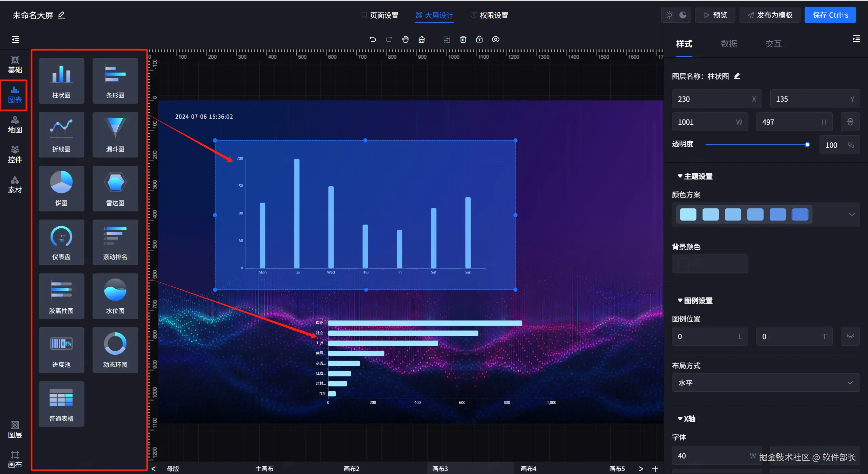Screen dimensions: 868x474
Task: Click the trash delete icon
Action: (x=463, y=39)
